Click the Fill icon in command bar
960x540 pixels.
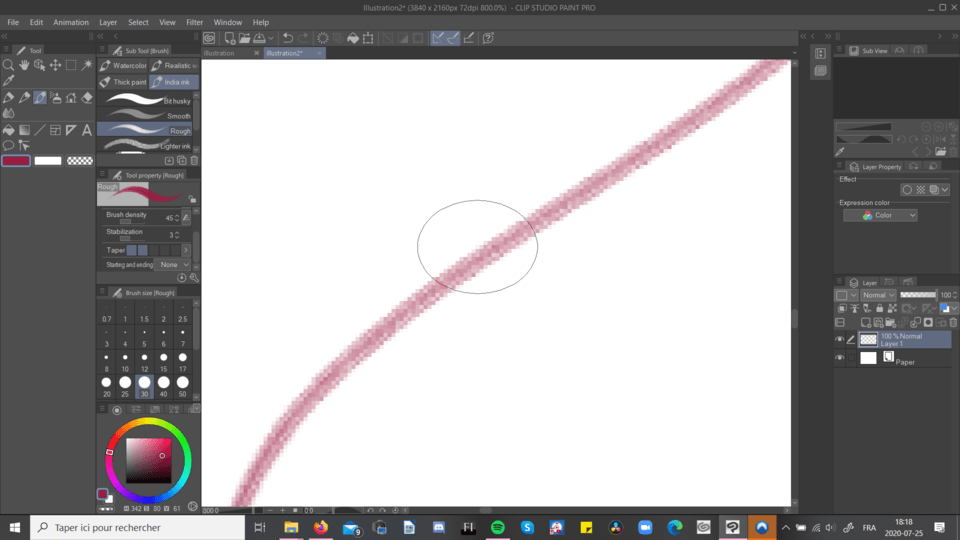point(353,38)
